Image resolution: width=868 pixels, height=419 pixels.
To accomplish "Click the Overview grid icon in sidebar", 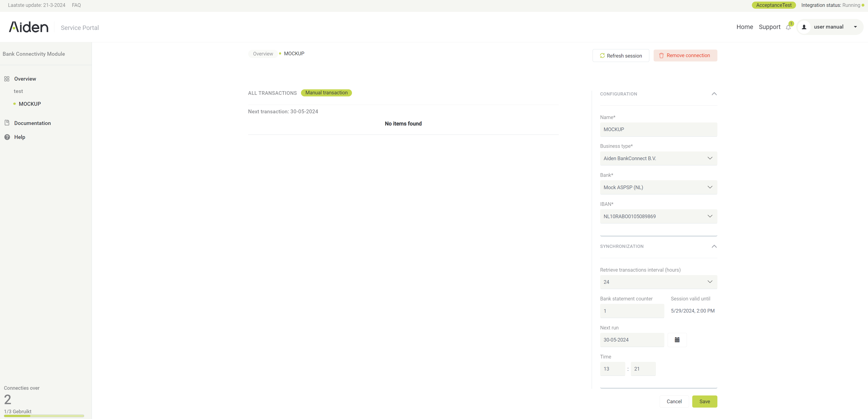I will (7, 79).
